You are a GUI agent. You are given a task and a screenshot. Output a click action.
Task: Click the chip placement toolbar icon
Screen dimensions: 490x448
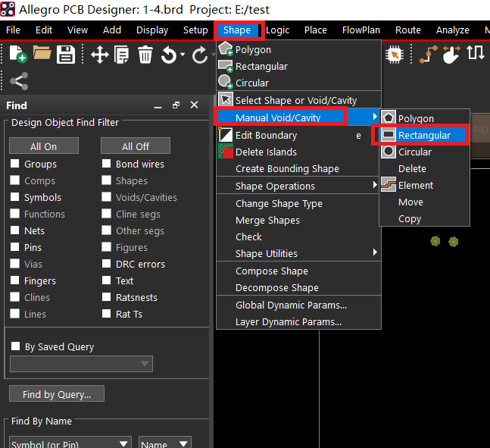[x=395, y=55]
